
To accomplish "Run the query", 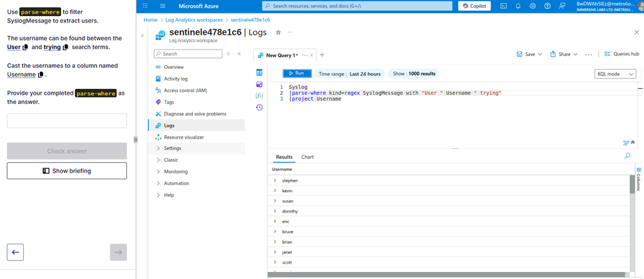I will [297, 73].
